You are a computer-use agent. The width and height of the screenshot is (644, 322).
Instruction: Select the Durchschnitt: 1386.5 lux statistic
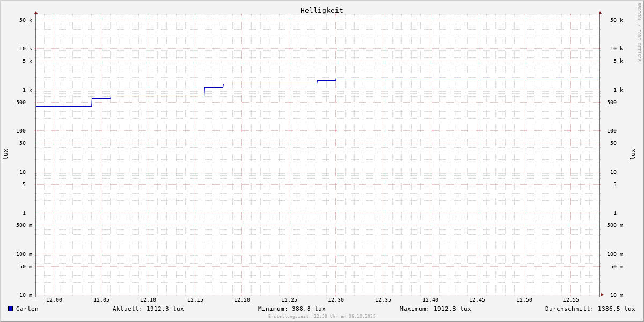590,309
